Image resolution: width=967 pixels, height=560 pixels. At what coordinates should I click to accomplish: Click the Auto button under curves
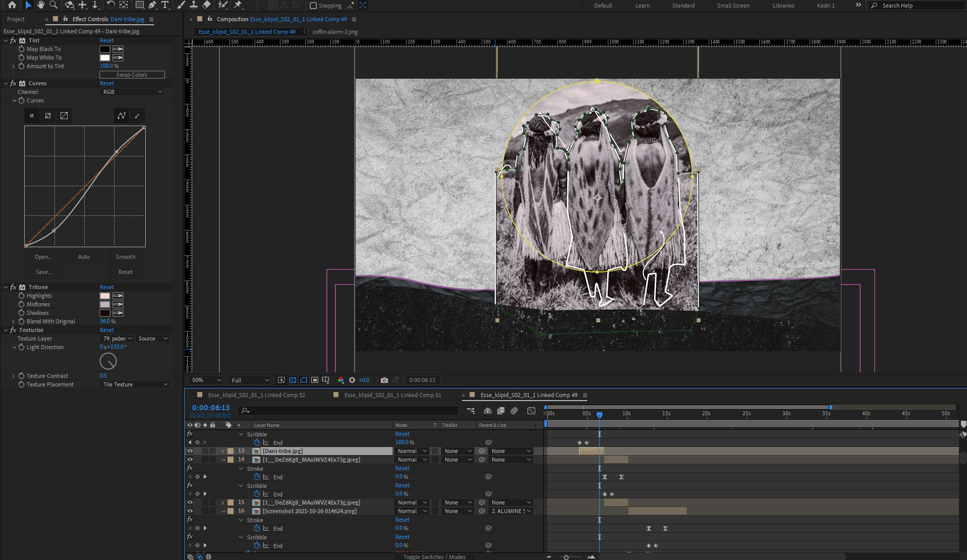pos(84,257)
